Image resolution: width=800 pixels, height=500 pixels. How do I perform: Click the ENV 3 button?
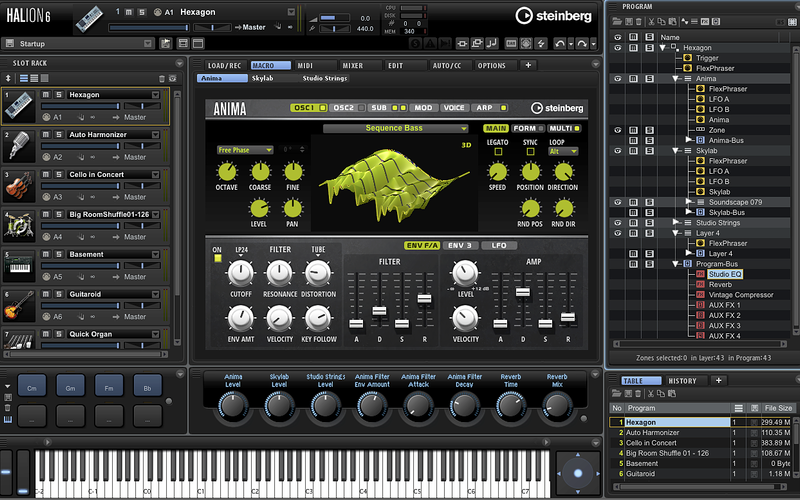460,245
